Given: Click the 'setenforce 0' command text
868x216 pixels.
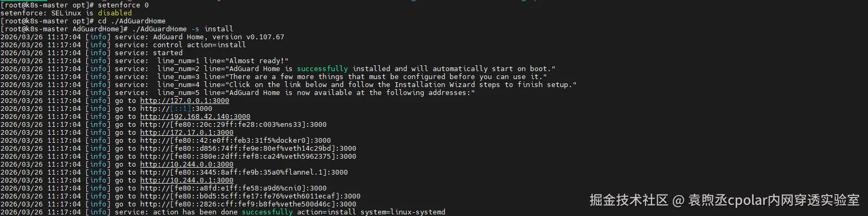Looking at the screenshot, I should tap(123, 5).
